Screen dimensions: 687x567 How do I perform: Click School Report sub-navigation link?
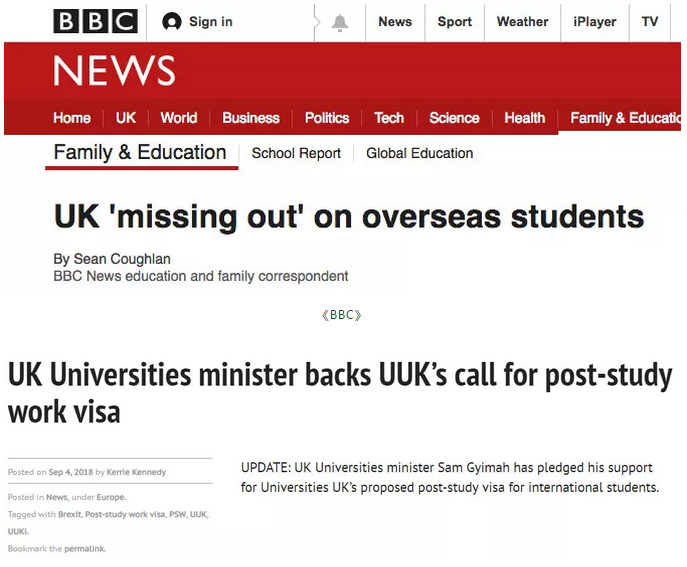point(296,154)
